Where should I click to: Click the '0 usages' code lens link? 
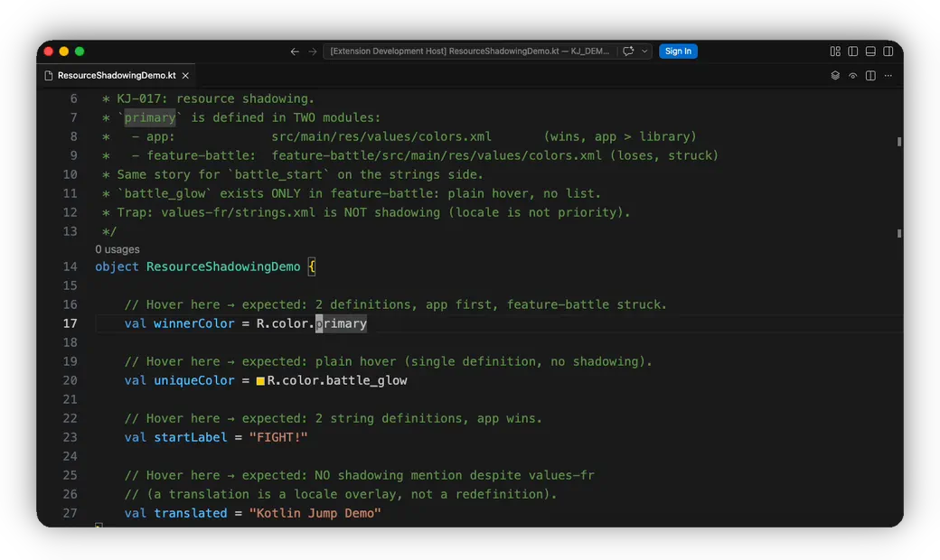point(117,249)
